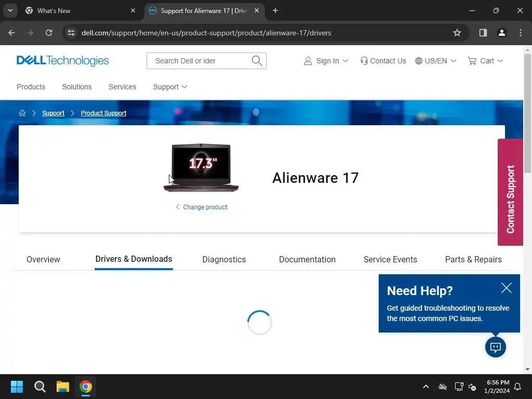The height and width of the screenshot is (399, 532).
Task: Switch to the What's New browser tab
Action: point(81,10)
